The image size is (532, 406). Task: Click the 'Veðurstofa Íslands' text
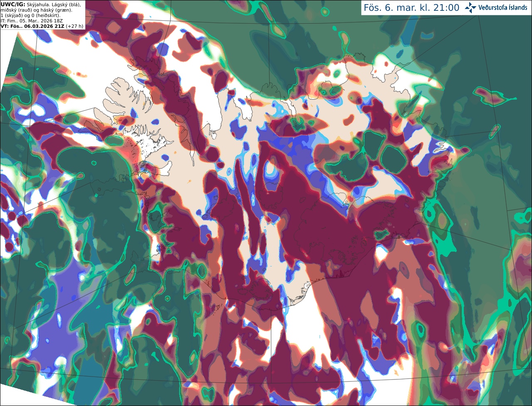point(503,7)
